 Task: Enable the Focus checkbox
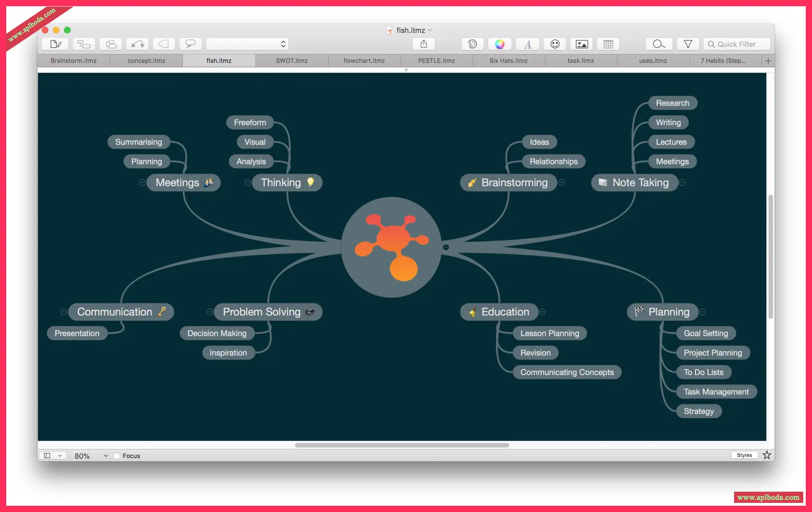pos(117,456)
